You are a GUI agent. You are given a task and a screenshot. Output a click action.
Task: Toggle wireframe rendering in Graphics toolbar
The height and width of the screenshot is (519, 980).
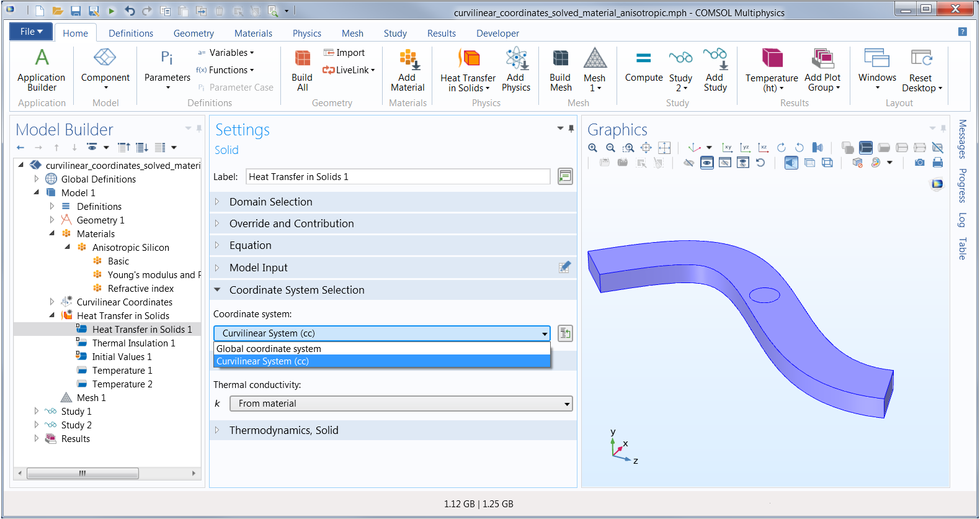coord(827,163)
